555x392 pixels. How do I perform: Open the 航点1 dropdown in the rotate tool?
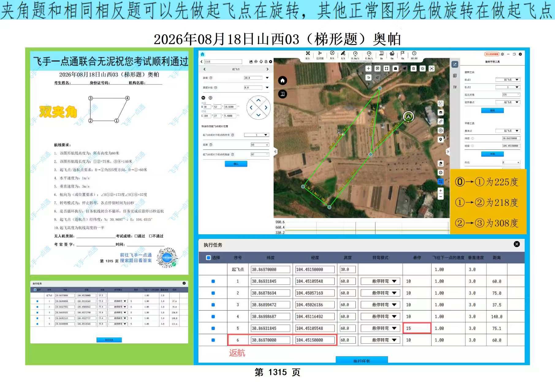pos(508,80)
